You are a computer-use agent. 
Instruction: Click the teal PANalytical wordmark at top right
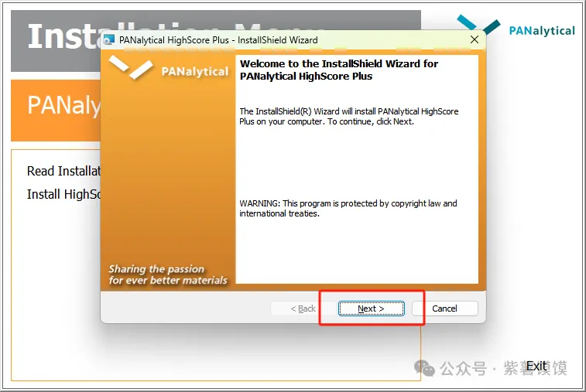[x=542, y=31]
